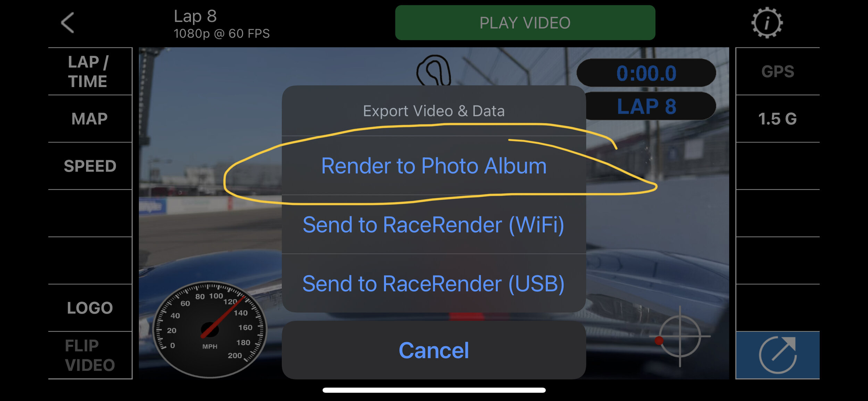
Task: Toggle the SPEED overlay option
Action: (90, 166)
